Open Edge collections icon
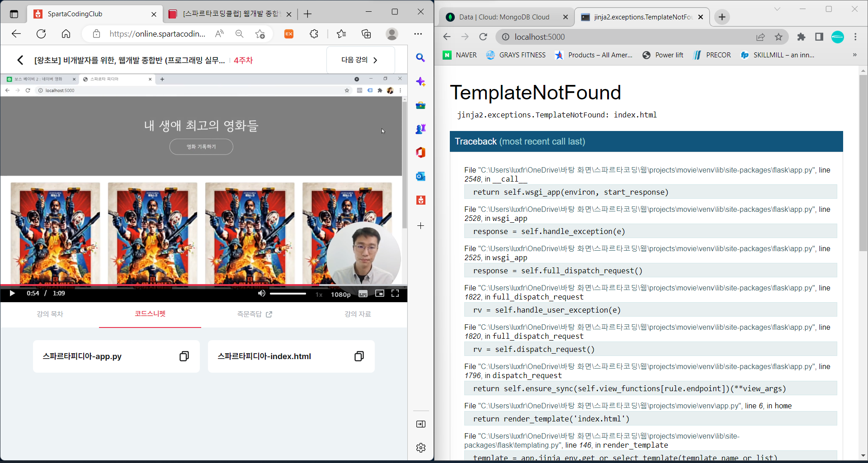This screenshot has height=463, width=868. (366, 34)
